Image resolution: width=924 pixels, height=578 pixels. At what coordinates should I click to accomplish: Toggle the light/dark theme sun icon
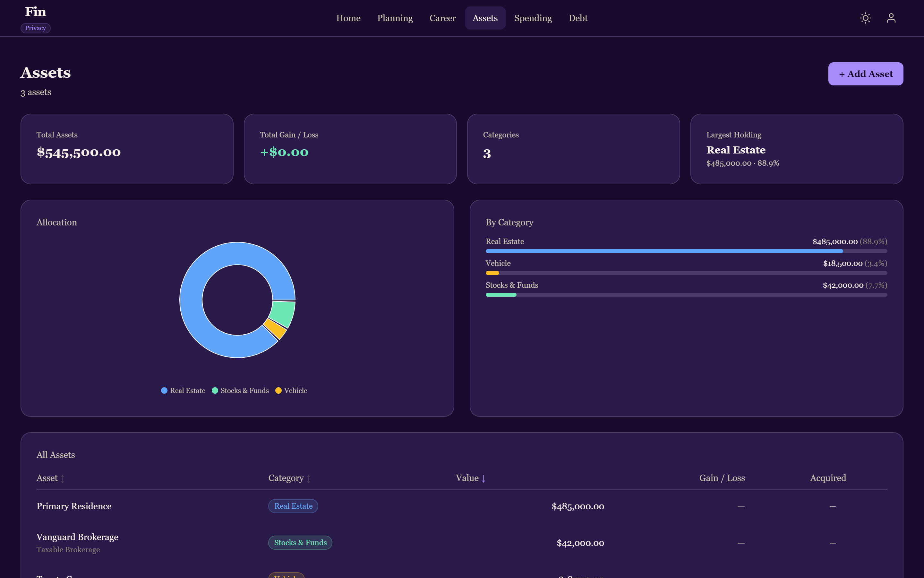(865, 18)
